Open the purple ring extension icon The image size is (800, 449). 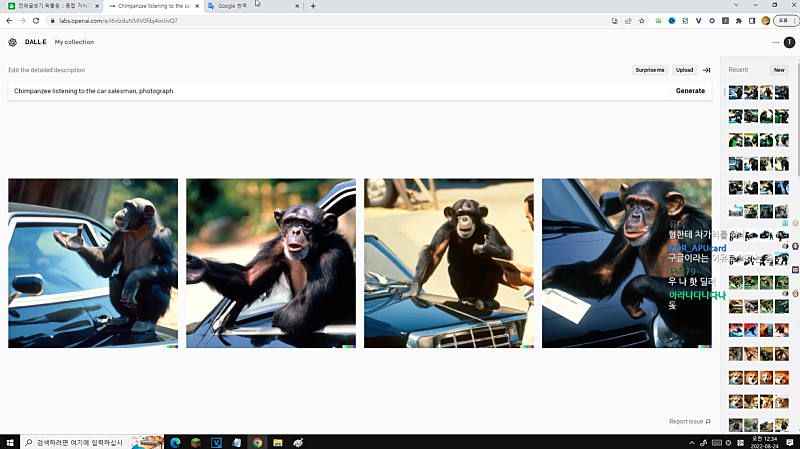712,21
